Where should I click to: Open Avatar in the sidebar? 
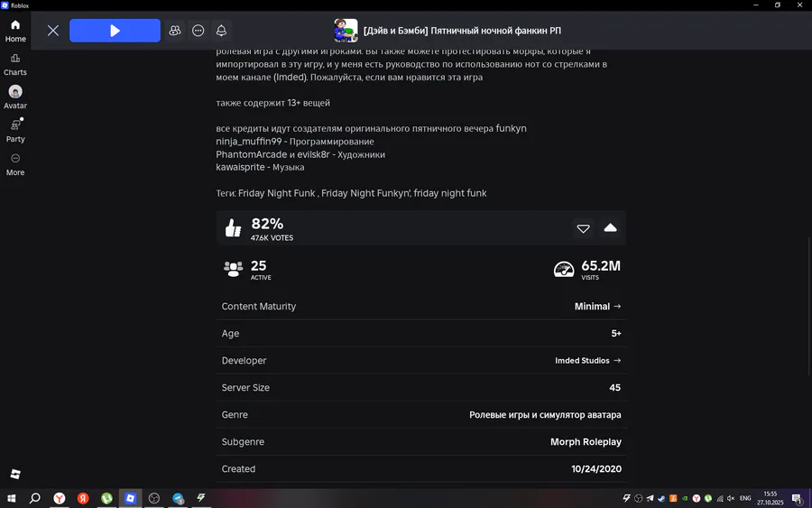click(15, 97)
